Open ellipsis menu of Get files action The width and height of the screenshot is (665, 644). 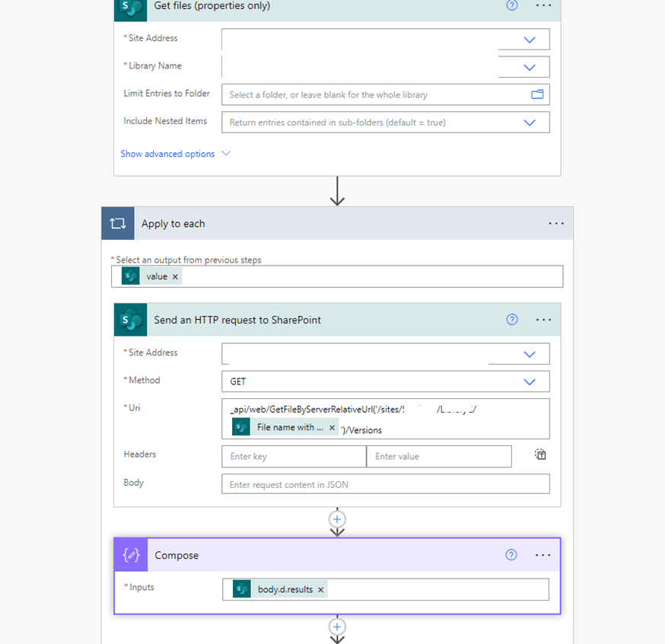543,5
